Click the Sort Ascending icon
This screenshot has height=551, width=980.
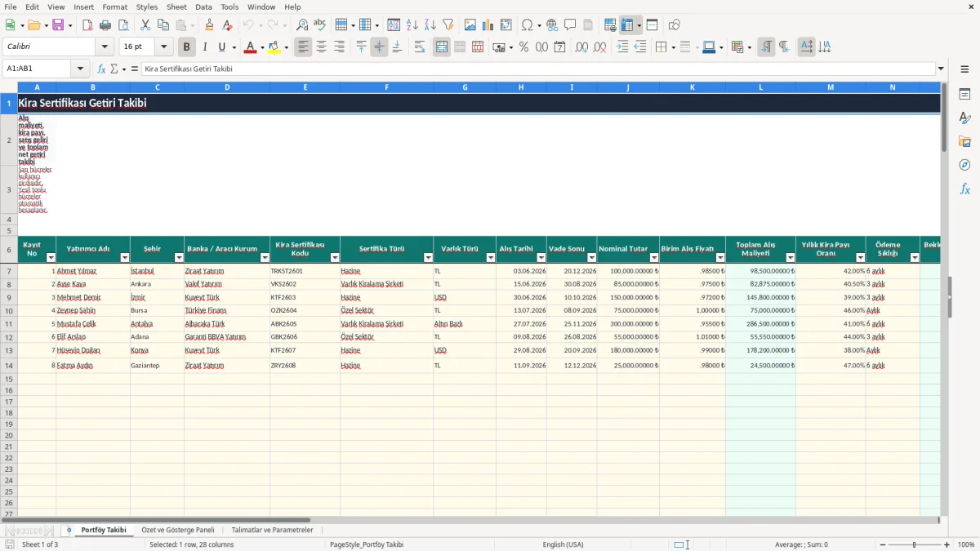coord(412,25)
